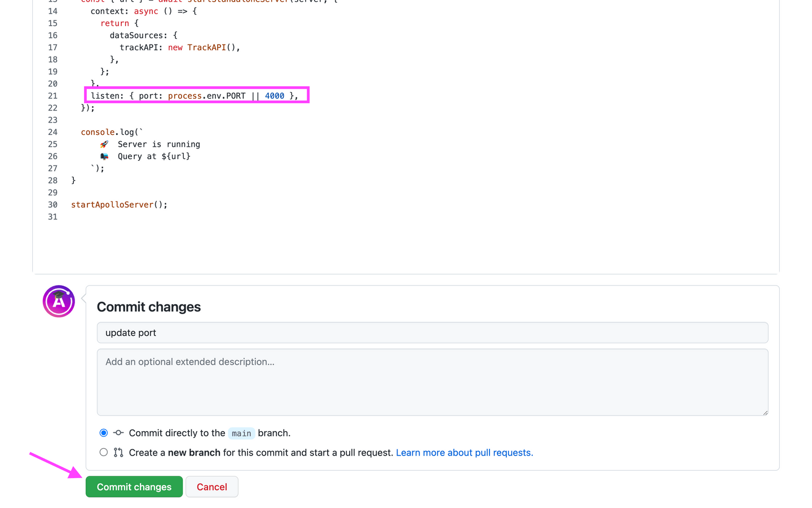The image size is (812, 508).
Task: Click the commit icon next to 'Commit directly'
Action: [118, 433]
